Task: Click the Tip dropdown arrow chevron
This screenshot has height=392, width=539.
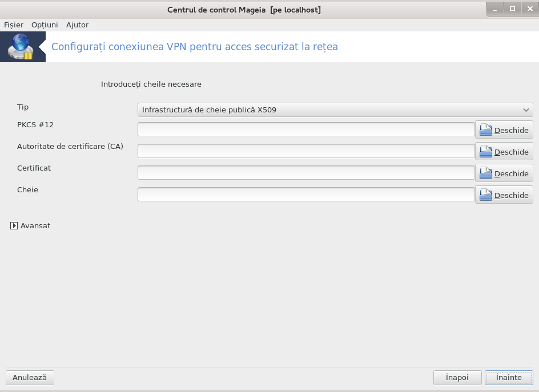Action: coord(526,110)
